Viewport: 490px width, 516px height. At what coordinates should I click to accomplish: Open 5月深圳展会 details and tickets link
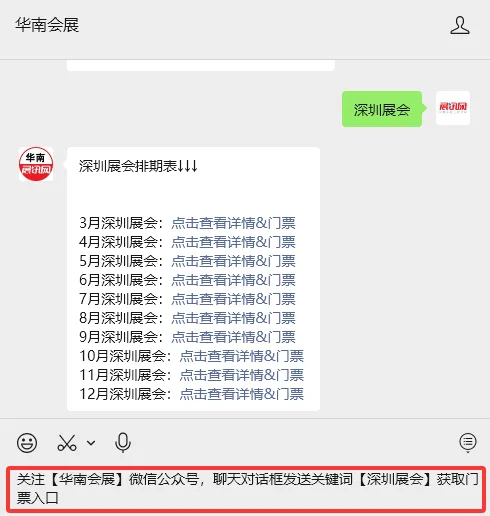[x=233, y=261]
